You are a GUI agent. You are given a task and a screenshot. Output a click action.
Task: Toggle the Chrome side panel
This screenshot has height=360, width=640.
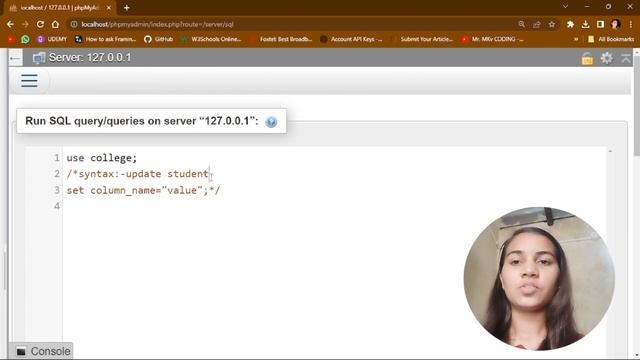(x=600, y=24)
